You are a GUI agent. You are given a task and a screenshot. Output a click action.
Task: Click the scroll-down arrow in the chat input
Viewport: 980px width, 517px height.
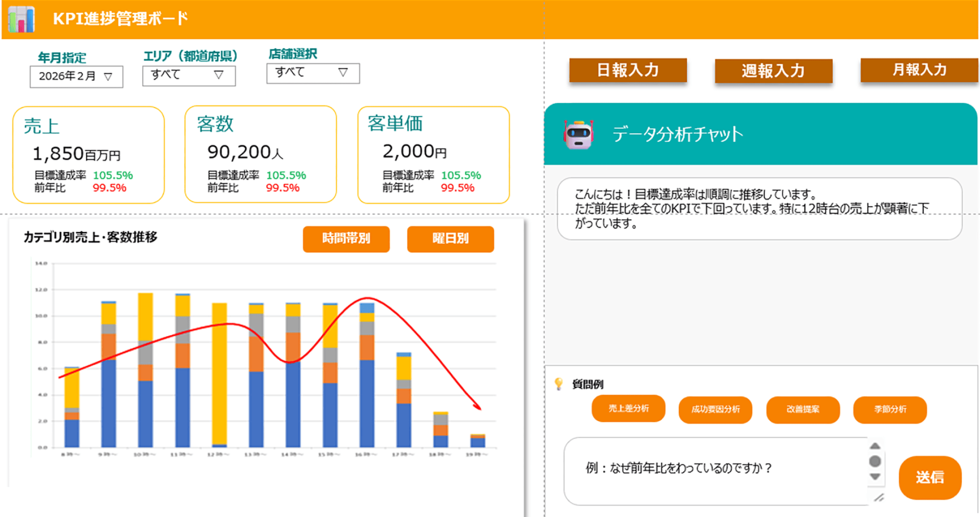pos(875,477)
